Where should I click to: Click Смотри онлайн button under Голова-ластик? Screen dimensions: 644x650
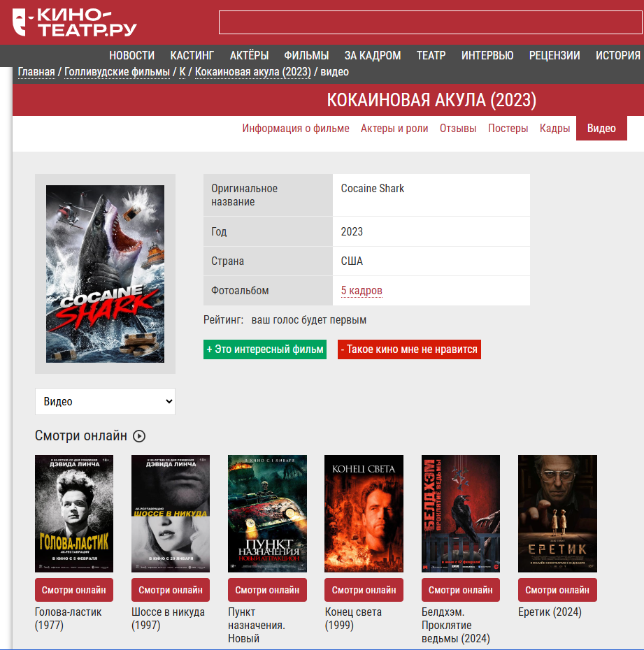click(x=74, y=590)
